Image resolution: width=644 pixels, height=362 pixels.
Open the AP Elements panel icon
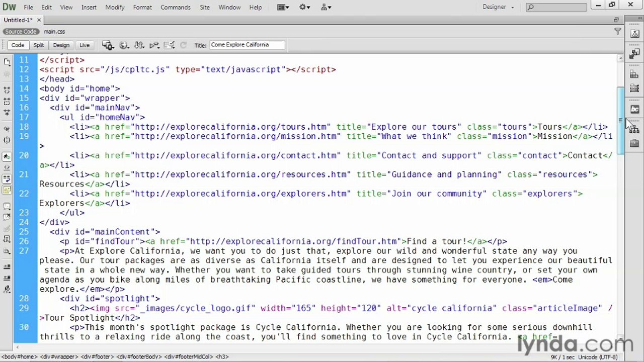click(x=634, y=88)
